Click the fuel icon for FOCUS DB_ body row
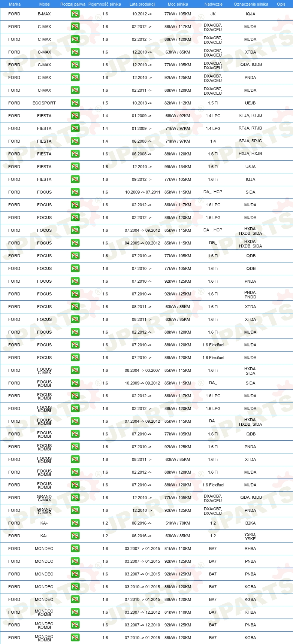The width and height of the screenshot is (293, 644). click(x=75, y=243)
